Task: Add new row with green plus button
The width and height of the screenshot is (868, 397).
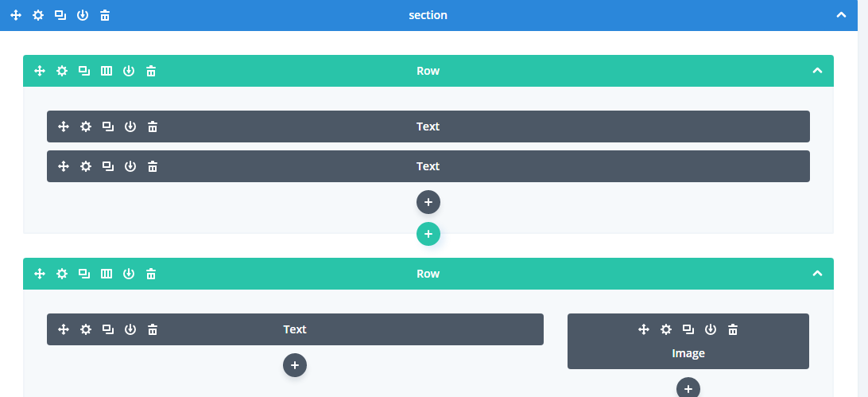Action: coord(428,235)
